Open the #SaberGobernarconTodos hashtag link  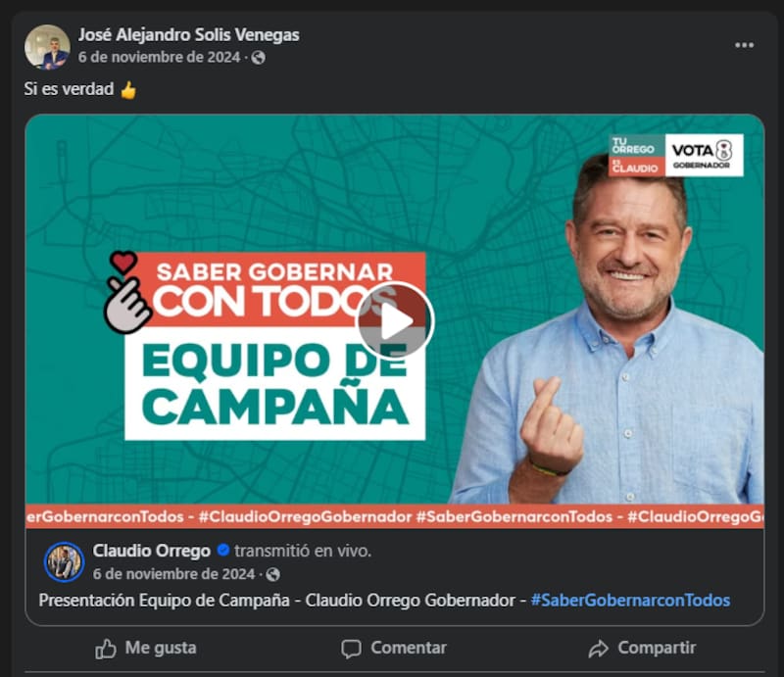[630, 600]
